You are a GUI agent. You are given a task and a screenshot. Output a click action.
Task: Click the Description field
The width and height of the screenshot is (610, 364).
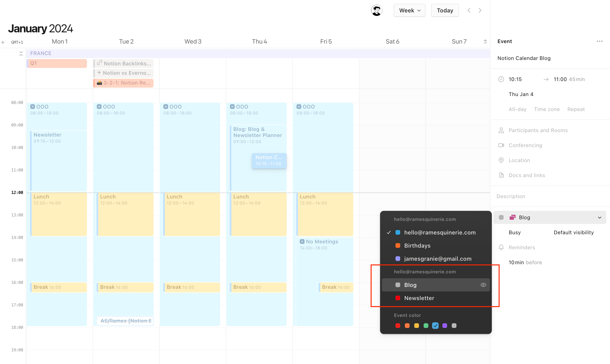[x=511, y=196]
